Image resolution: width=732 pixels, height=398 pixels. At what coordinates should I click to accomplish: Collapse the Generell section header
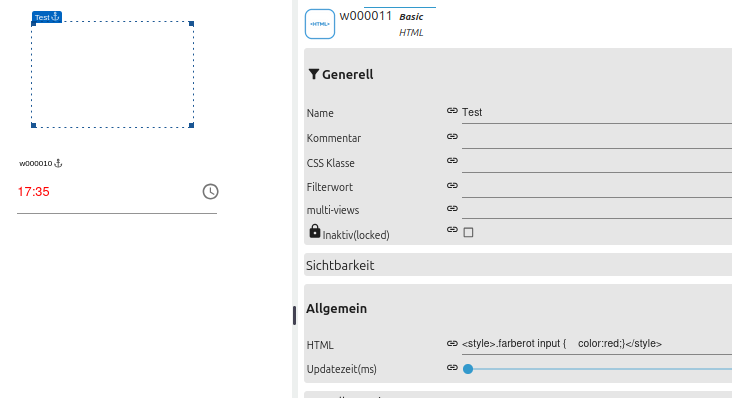click(347, 75)
